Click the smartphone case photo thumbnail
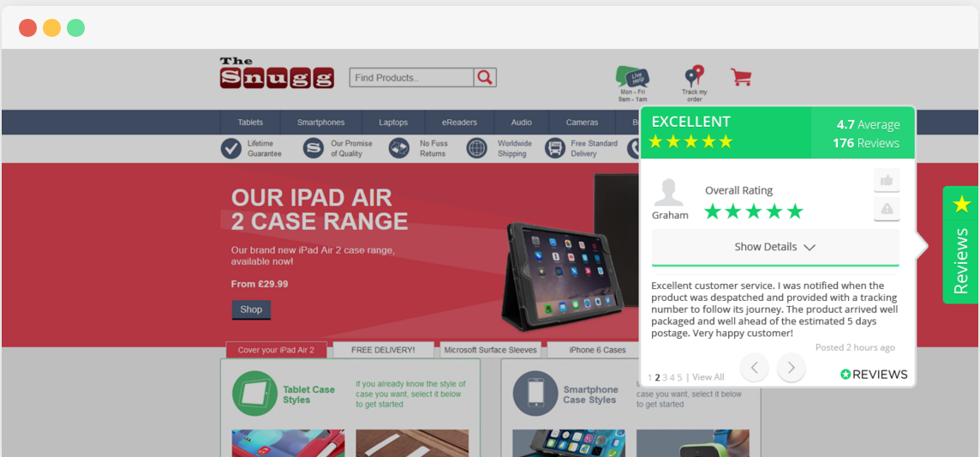Screen dimensions: 980x457 pos(569,443)
